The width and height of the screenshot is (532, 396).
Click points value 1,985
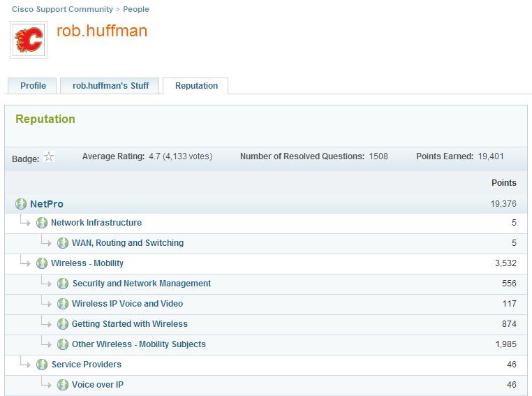(505, 344)
